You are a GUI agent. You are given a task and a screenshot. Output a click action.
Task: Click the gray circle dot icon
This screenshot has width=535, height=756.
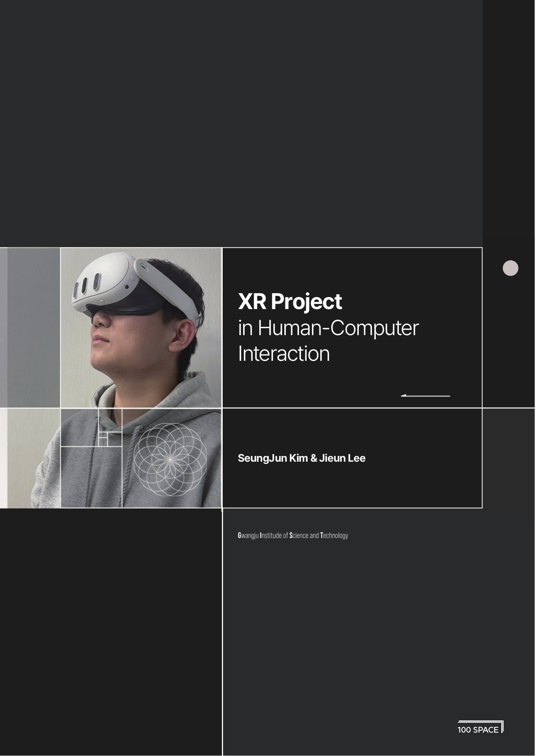tap(510, 268)
